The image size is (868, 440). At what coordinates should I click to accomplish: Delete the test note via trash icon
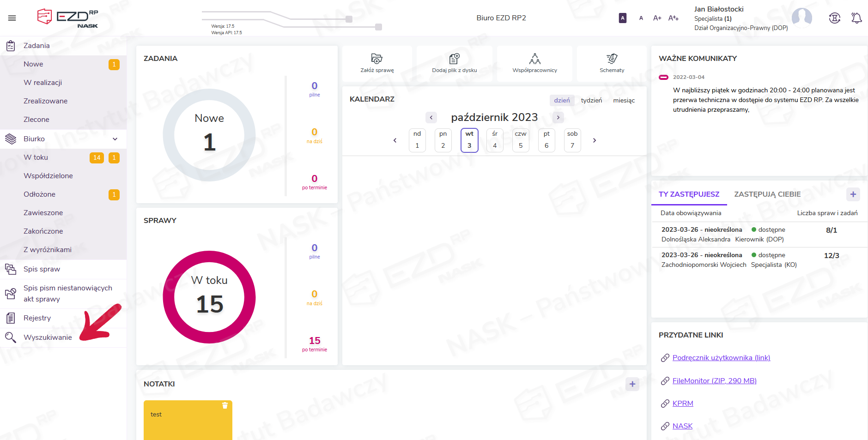click(225, 405)
